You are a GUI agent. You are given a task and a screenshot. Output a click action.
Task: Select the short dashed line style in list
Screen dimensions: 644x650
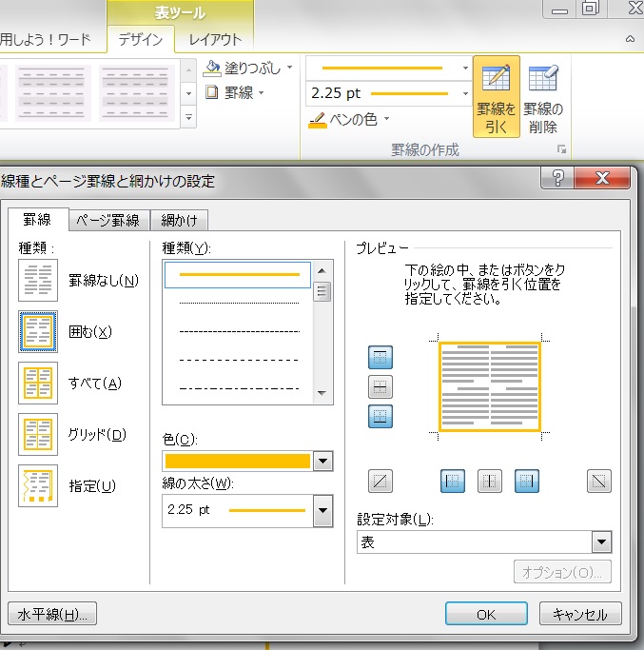point(239,331)
